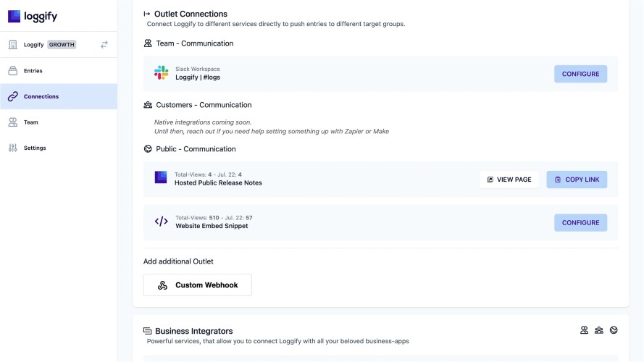Select Connections in the sidebar
This screenshot has height=362, width=644.
(41, 96)
